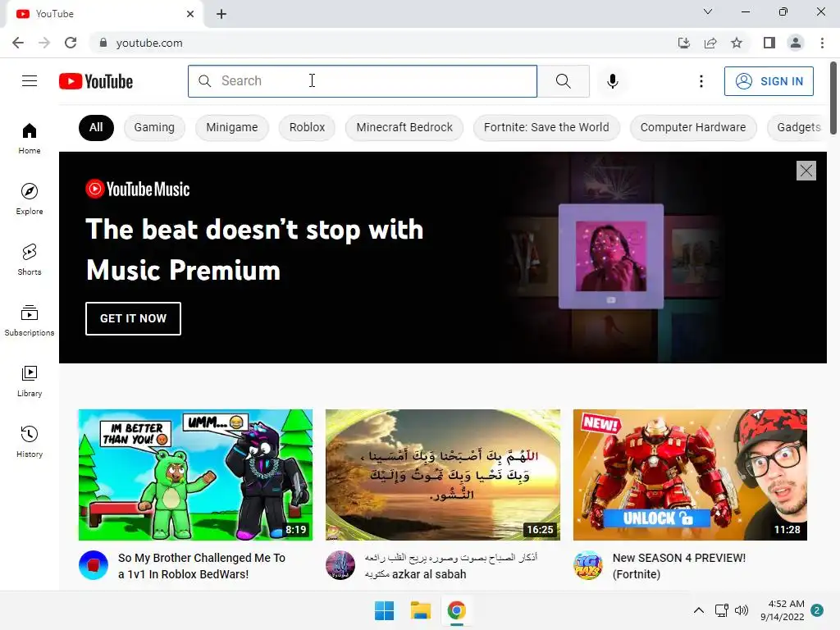
Task: Click the magnifier search button
Action: point(563,81)
